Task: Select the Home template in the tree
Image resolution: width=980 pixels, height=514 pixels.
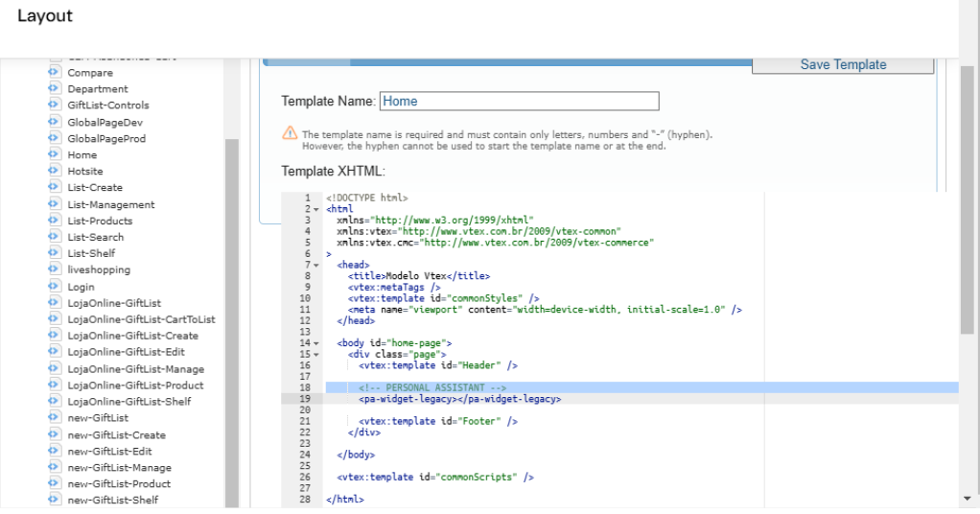Action: tap(82, 154)
